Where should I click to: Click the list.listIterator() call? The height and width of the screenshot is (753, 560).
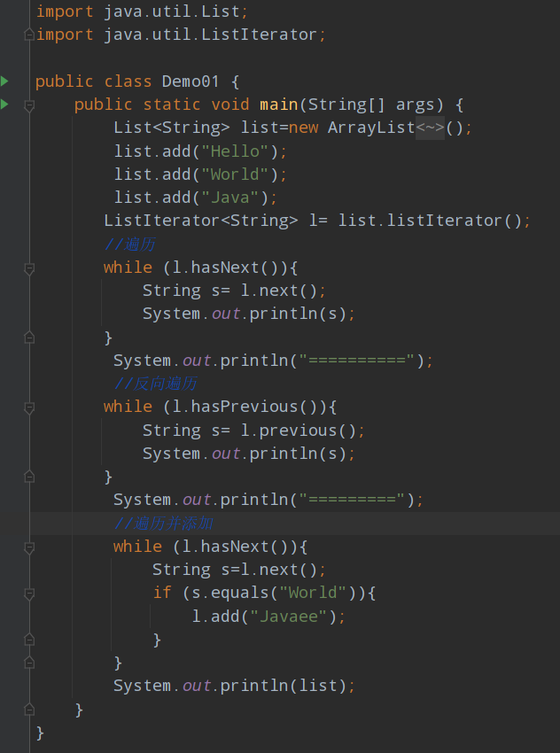(431, 221)
